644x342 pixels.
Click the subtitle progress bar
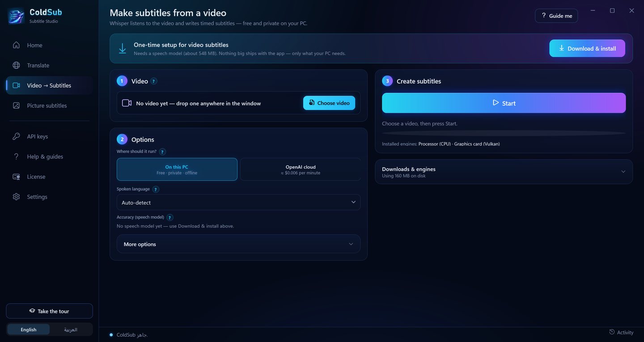tap(504, 133)
